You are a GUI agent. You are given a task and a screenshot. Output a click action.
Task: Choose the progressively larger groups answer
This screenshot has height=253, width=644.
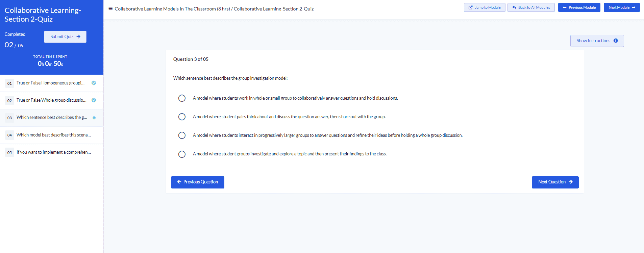pyautogui.click(x=182, y=135)
